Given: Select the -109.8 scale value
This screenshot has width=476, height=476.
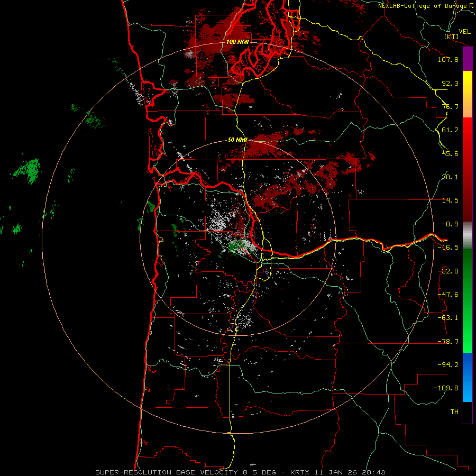Looking at the screenshot, I should (446, 388).
